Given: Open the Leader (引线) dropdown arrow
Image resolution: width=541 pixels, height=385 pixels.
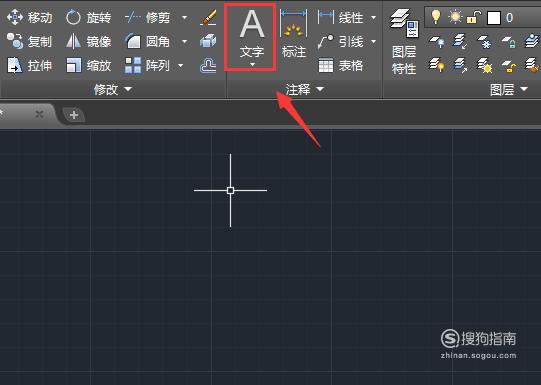Looking at the screenshot, I should [374, 41].
